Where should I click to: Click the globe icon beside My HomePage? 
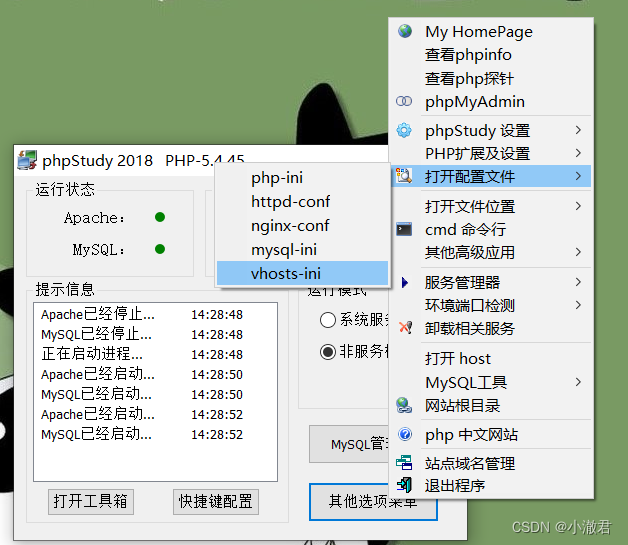[x=405, y=31]
